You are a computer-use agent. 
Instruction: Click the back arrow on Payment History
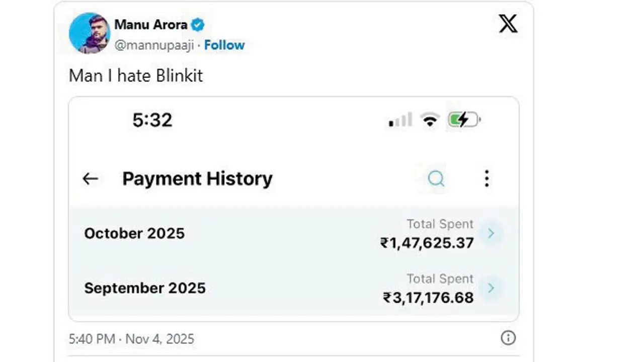pyautogui.click(x=91, y=178)
